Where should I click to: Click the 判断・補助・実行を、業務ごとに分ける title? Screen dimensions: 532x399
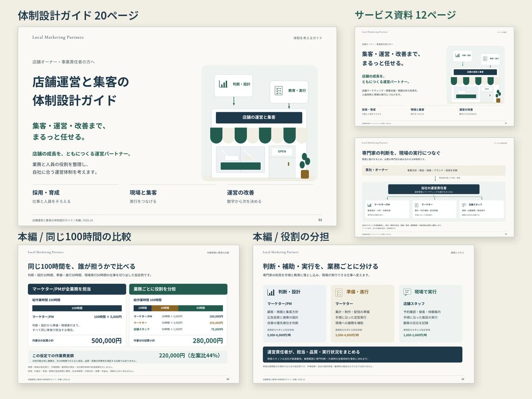[x=321, y=266]
